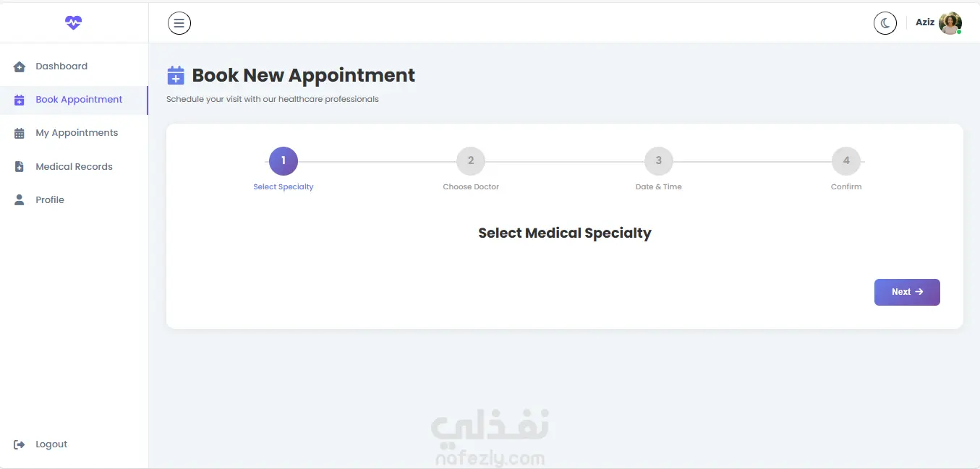The image size is (980, 469).
Task: Click the My Appointments calendar icon
Action: click(x=20, y=133)
